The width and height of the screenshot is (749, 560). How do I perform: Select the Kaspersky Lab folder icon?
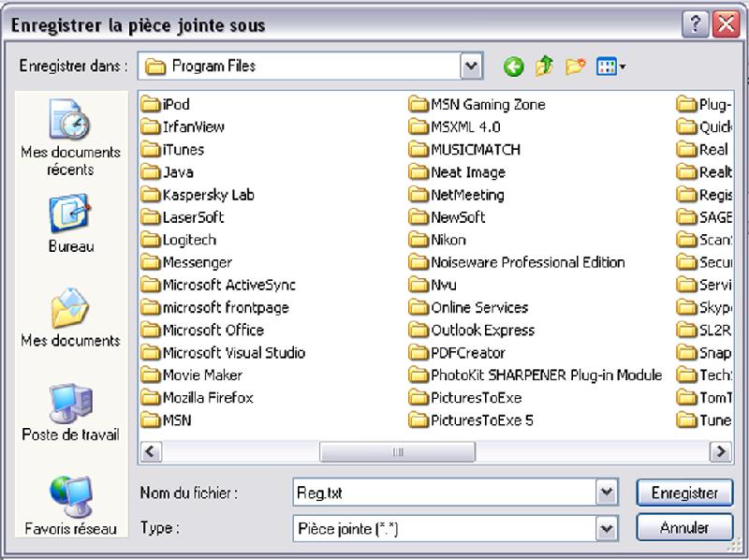[150, 194]
